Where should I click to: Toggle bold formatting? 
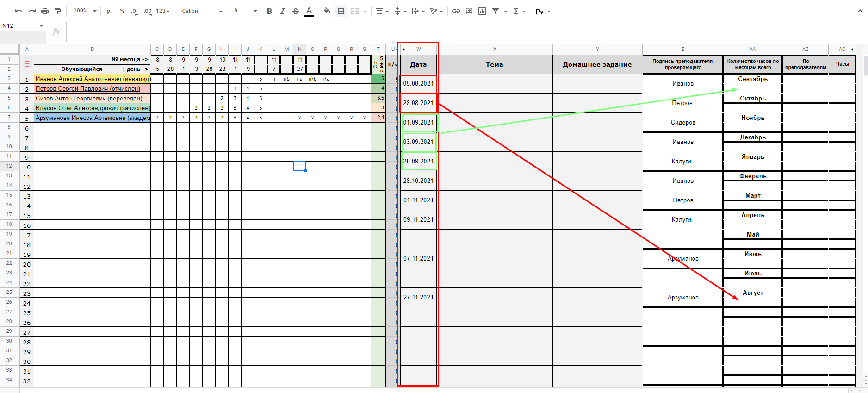coord(269,11)
